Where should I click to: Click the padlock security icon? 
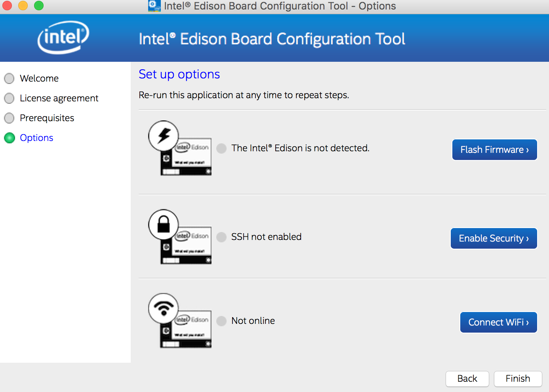click(x=164, y=225)
